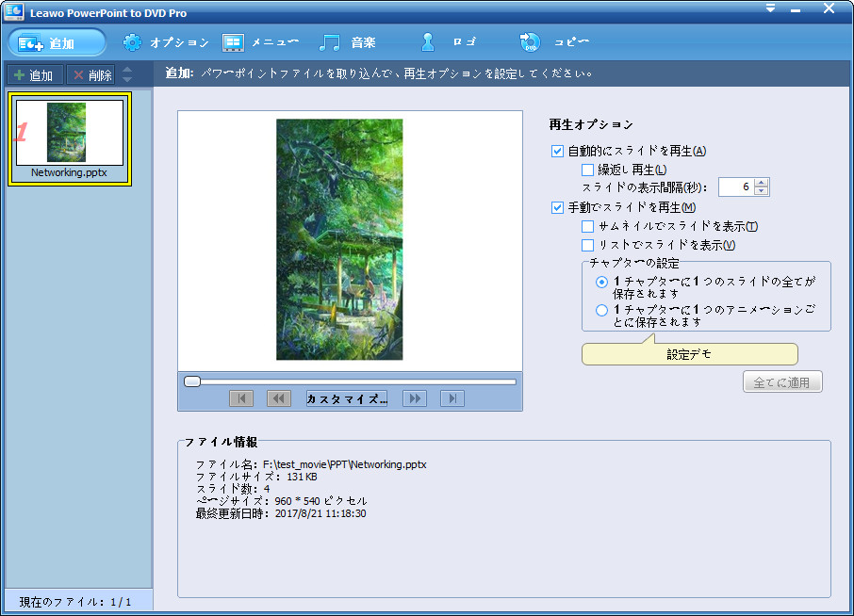This screenshot has height=616, width=854.
Task: Click the person icon beside ロゴ
Action: [x=428, y=42]
